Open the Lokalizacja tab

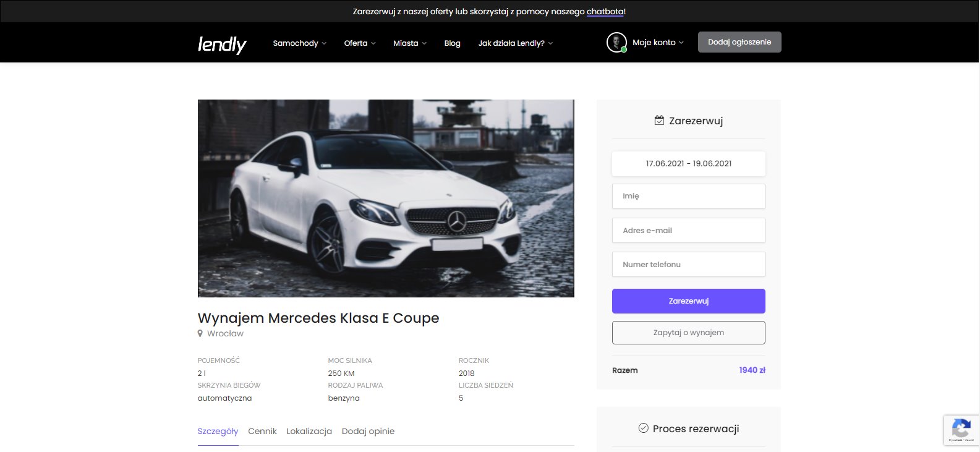tap(309, 431)
